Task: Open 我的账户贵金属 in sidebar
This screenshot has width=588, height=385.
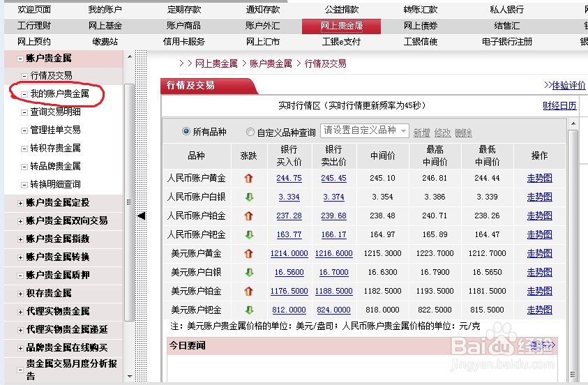Action: coord(59,93)
